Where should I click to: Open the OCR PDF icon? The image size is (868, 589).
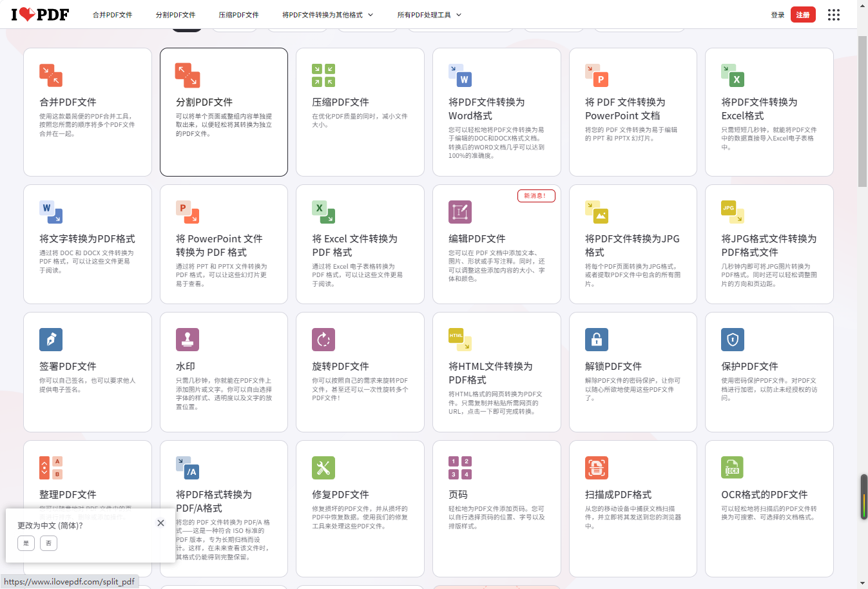(733, 468)
